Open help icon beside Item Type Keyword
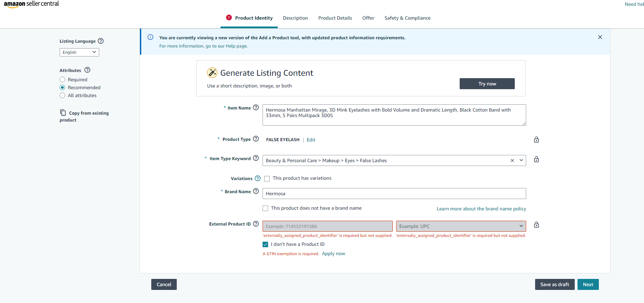 (256, 158)
